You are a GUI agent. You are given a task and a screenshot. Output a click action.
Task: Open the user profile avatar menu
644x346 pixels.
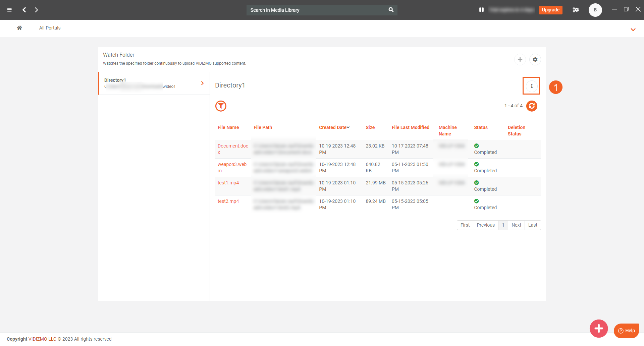click(595, 10)
